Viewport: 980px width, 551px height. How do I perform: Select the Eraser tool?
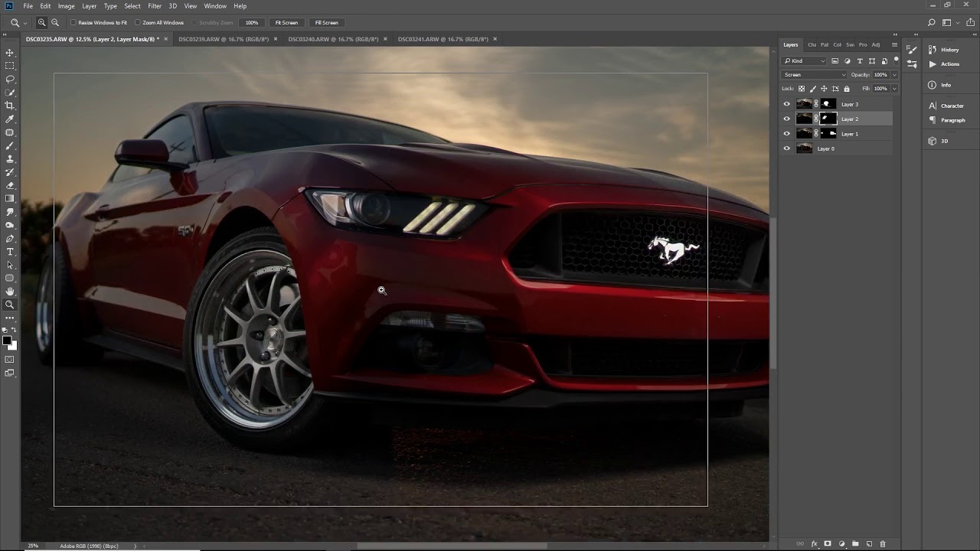pyautogui.click(x=10, y=185)
